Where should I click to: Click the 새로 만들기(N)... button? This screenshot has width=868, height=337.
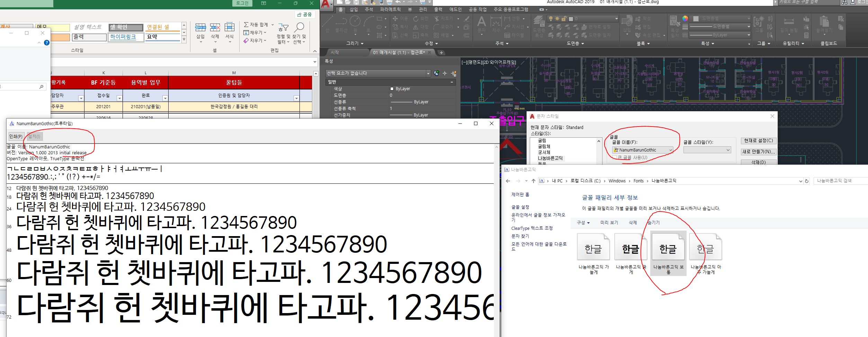(x=758, y=152)
